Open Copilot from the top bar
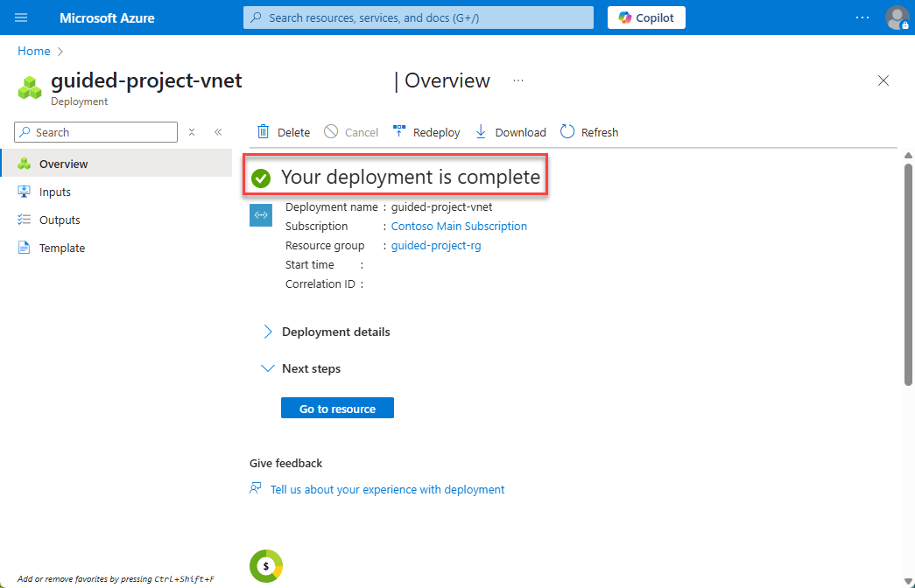 coord(646,17)
